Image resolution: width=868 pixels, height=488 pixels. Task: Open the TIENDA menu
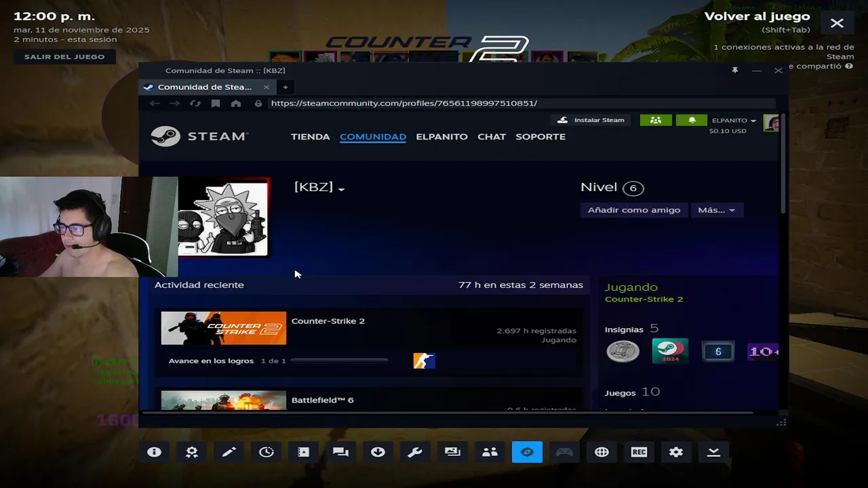point(311,136)
